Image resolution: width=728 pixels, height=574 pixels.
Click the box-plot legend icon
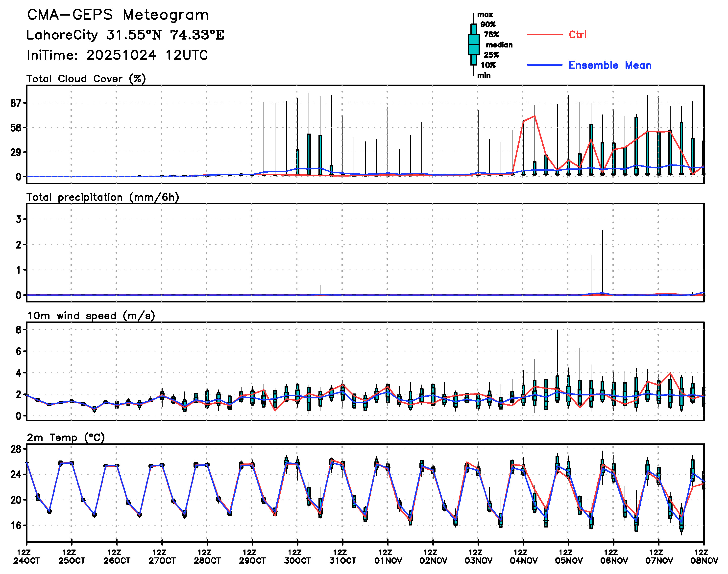473,44
